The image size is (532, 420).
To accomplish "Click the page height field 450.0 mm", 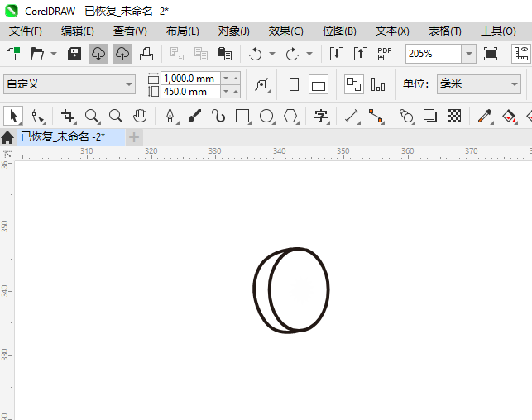I will point(190,92).
